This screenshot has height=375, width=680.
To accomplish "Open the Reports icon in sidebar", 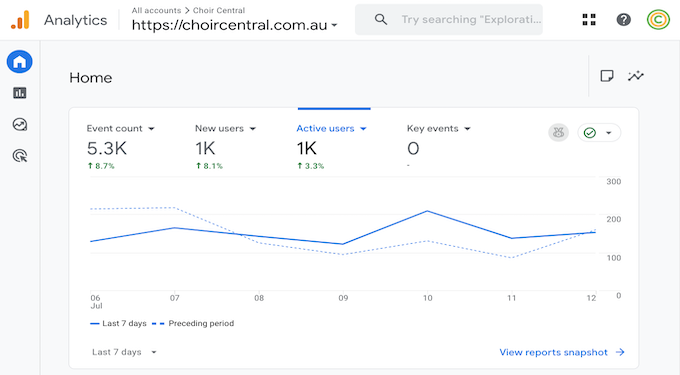I will (x=20, y=93).
